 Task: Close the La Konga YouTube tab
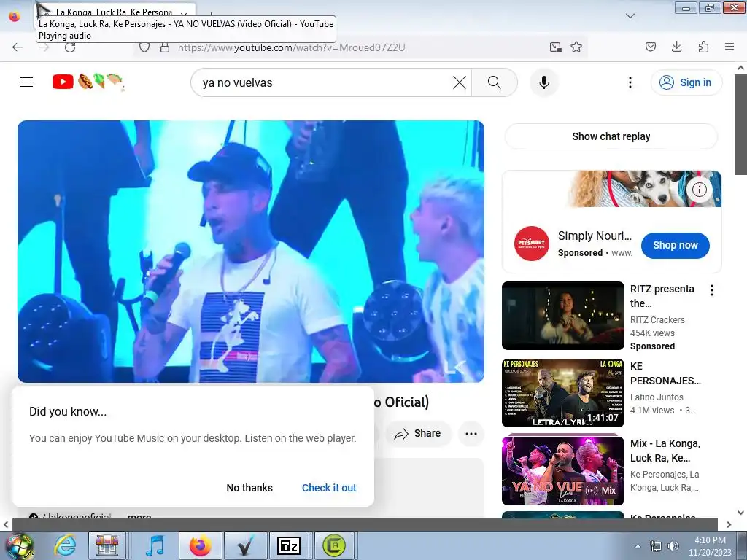pyautogui.click(x=184, y=14)
